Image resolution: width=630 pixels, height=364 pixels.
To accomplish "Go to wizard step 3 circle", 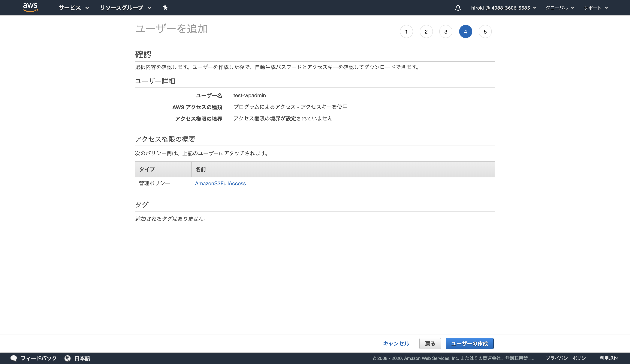I will tap(446, 32).
